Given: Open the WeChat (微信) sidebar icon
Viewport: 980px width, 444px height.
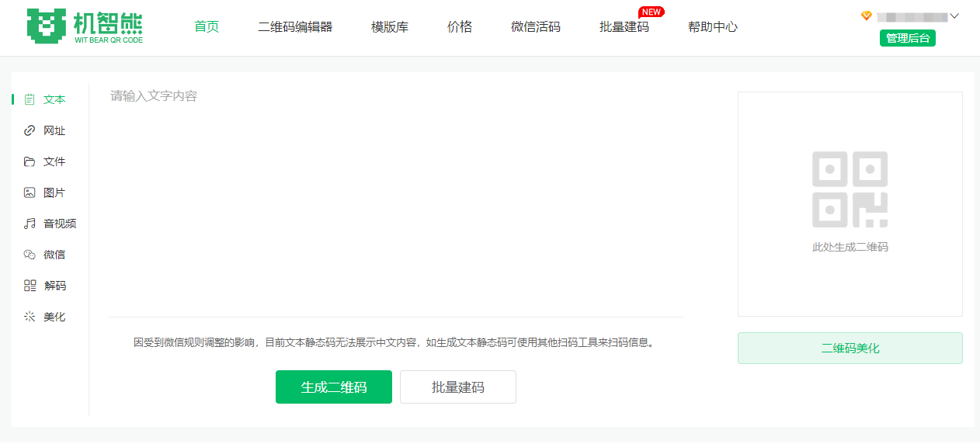Looking at the screenshot, I should tap(30, 255).
